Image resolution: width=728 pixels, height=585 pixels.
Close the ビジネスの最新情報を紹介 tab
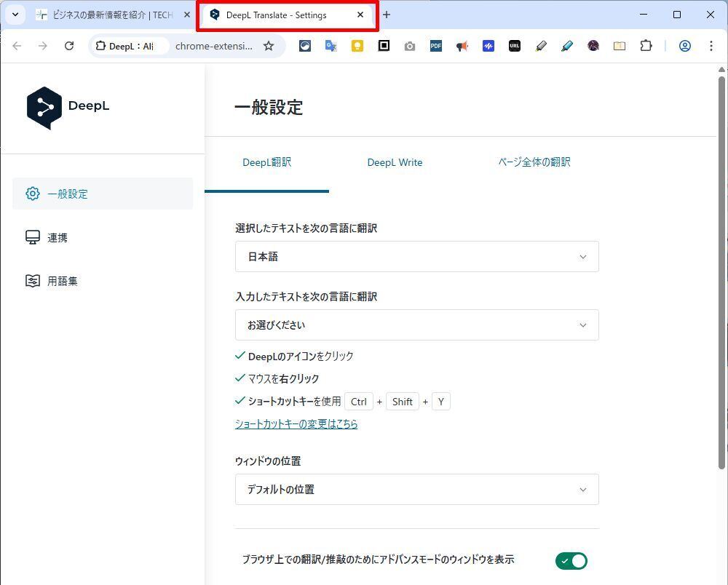(186, 15)
